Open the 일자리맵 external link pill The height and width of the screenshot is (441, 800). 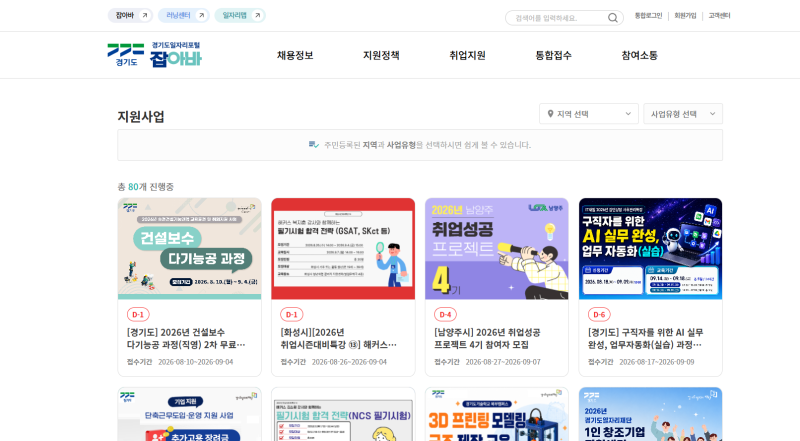[x=240, y=15]
